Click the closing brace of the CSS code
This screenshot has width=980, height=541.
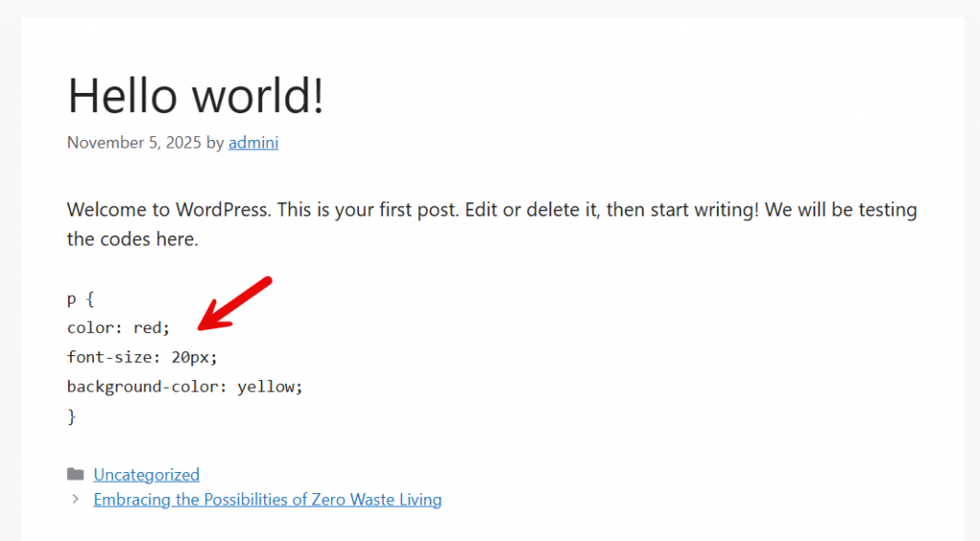(71, 417)
